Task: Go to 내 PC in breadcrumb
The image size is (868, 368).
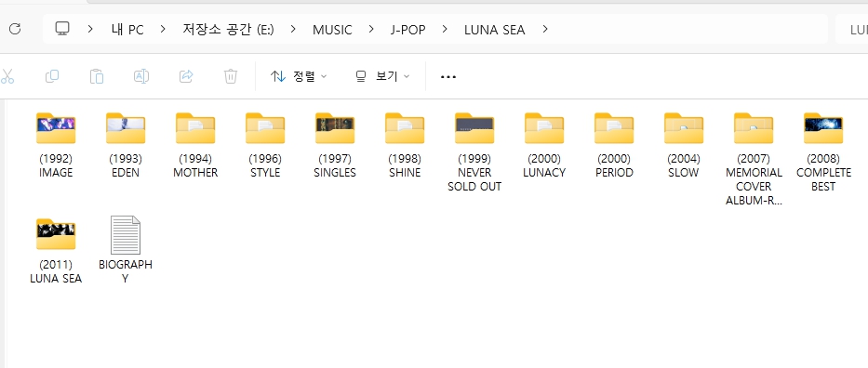Action: click(127, 30)
